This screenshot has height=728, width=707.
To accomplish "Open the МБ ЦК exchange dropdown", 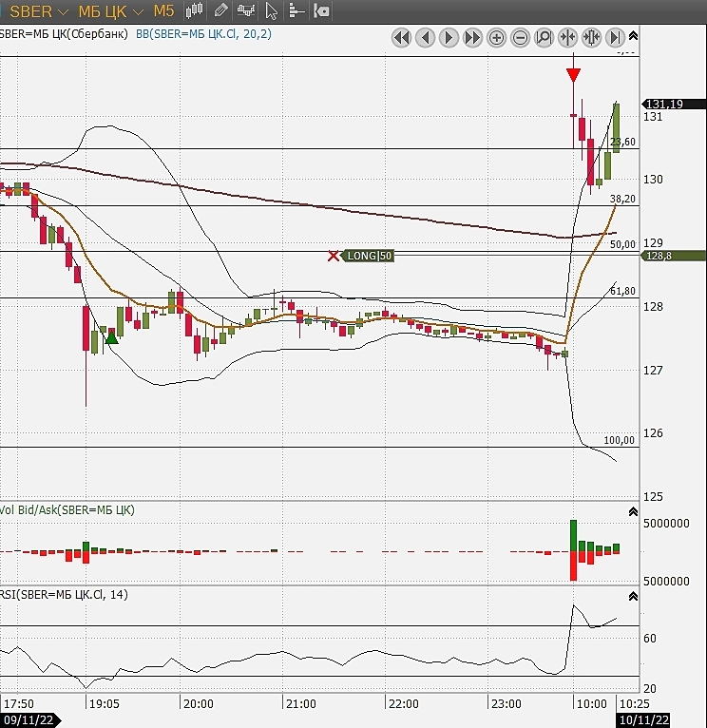I will click(x=110, y=11).
